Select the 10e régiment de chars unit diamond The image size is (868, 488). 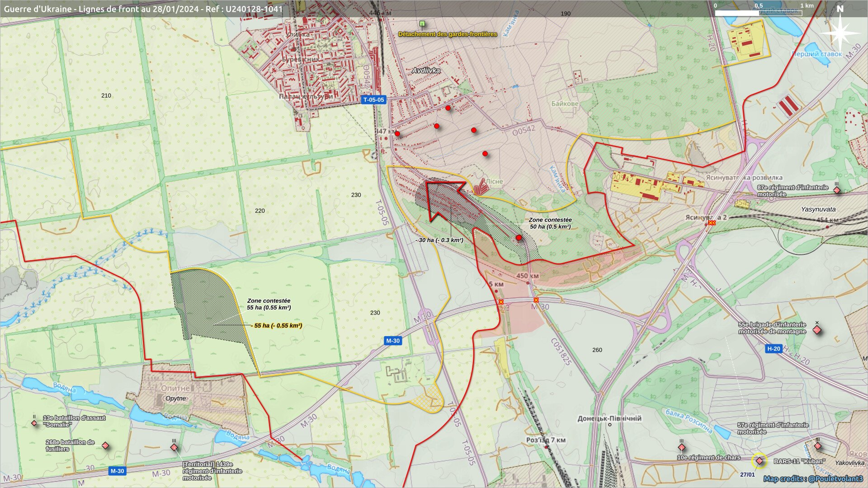(682, 447)
